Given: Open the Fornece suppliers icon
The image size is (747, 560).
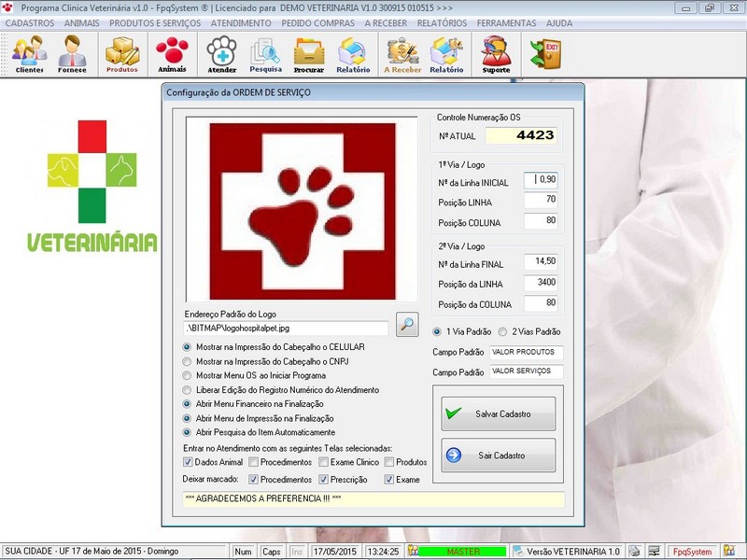Looking at the screenshot, I should click(72, 54).
